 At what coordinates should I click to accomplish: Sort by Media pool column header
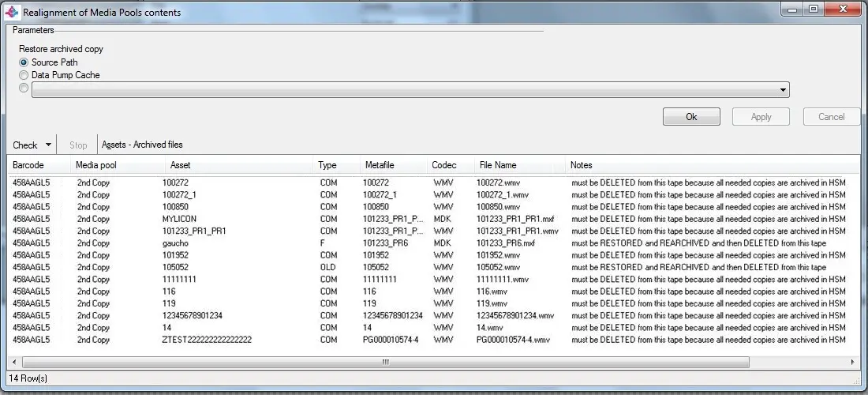click(x=95, y=165)
